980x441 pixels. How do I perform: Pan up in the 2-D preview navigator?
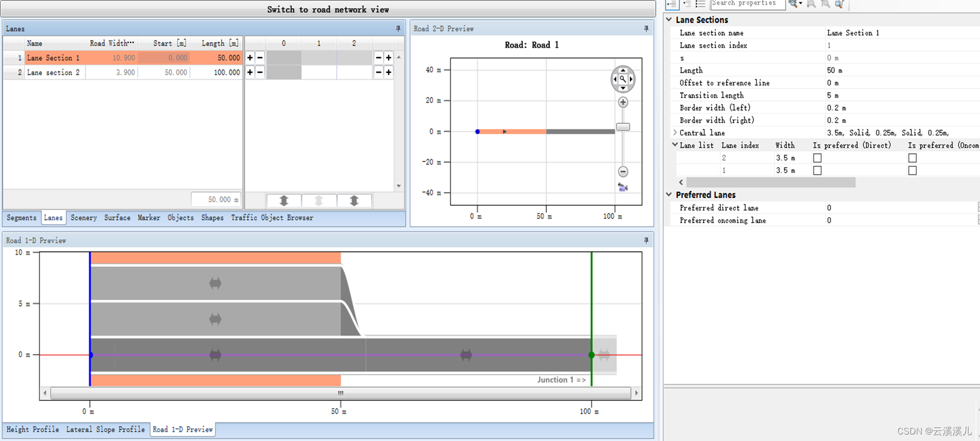(623, 70)
